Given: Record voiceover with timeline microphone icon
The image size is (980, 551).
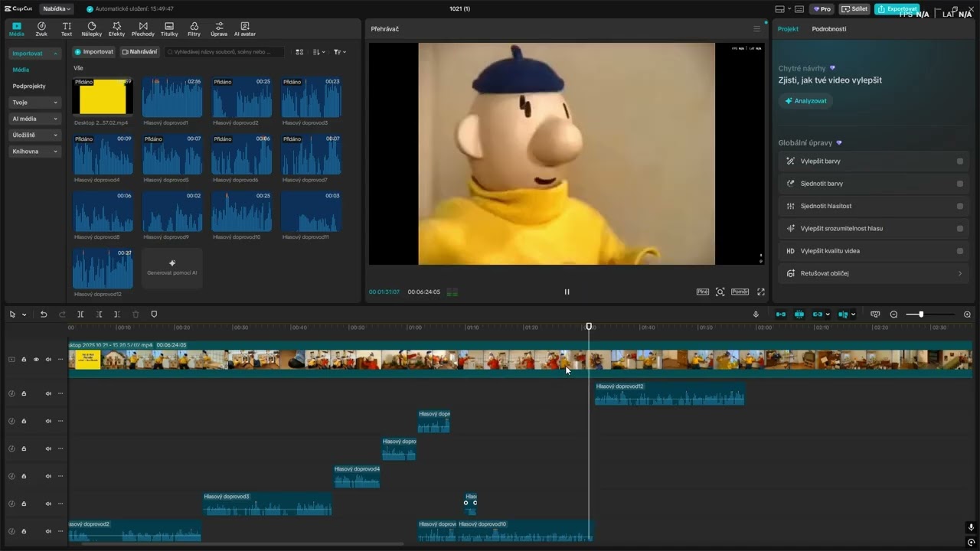Looking at the screenshot, I should 756,315.
